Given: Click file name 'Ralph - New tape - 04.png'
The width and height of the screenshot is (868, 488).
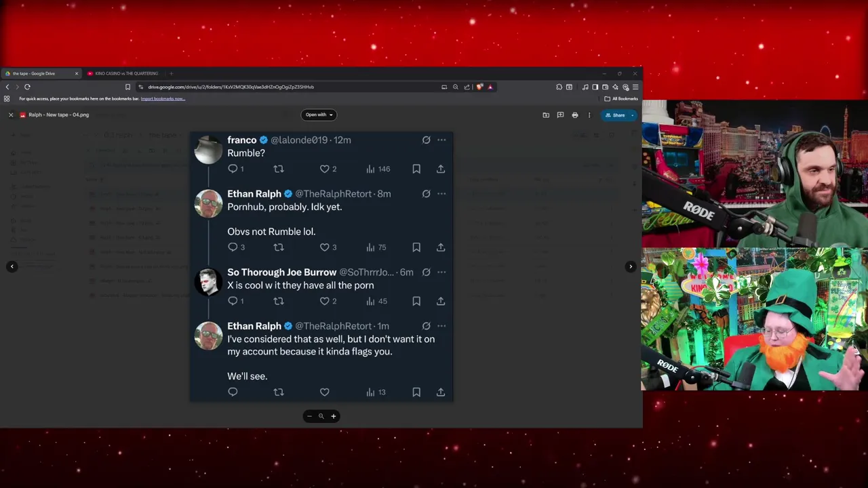Looking at the screenshot, I should click(58, 115).
